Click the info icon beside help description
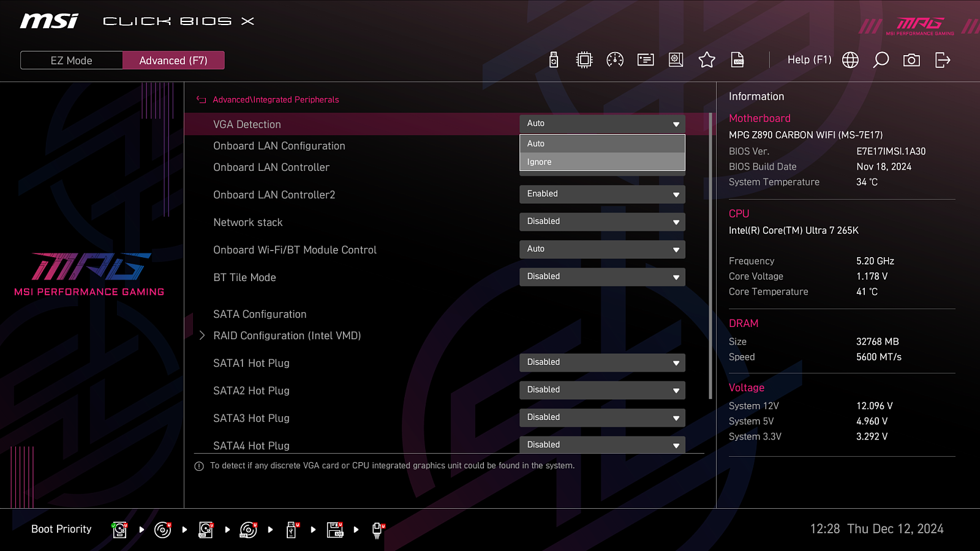Screen dimensions: 980x551 point(199,467)
